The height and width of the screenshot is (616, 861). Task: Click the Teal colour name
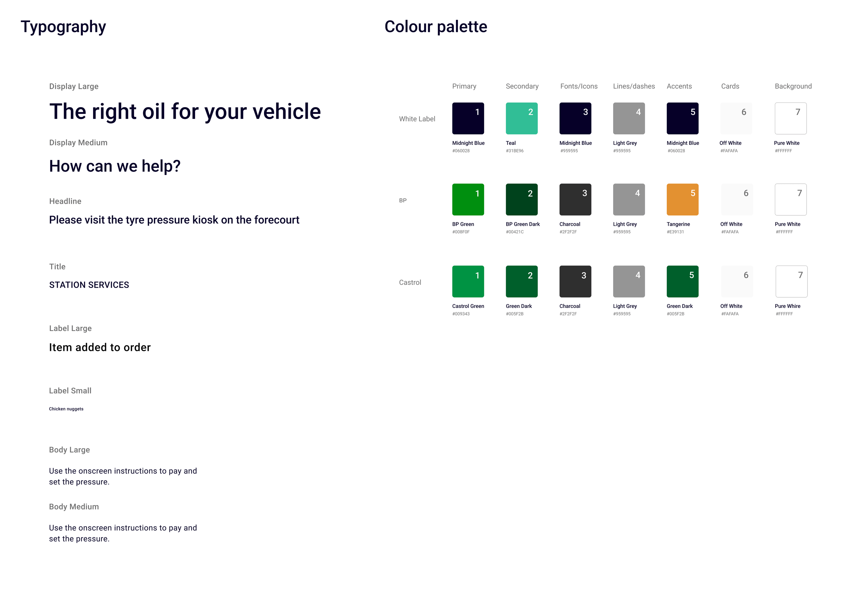(511, 143)
